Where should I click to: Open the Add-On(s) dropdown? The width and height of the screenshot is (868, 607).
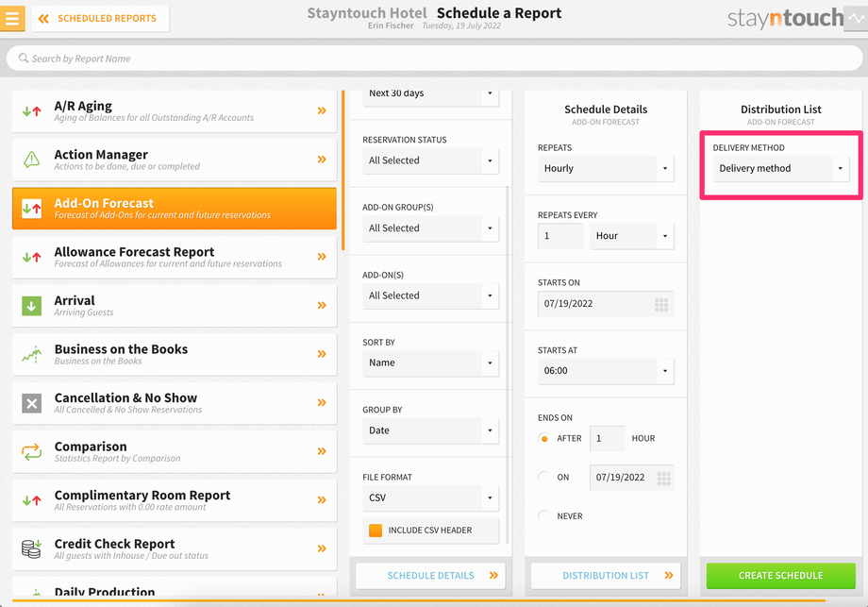point(430,295)
